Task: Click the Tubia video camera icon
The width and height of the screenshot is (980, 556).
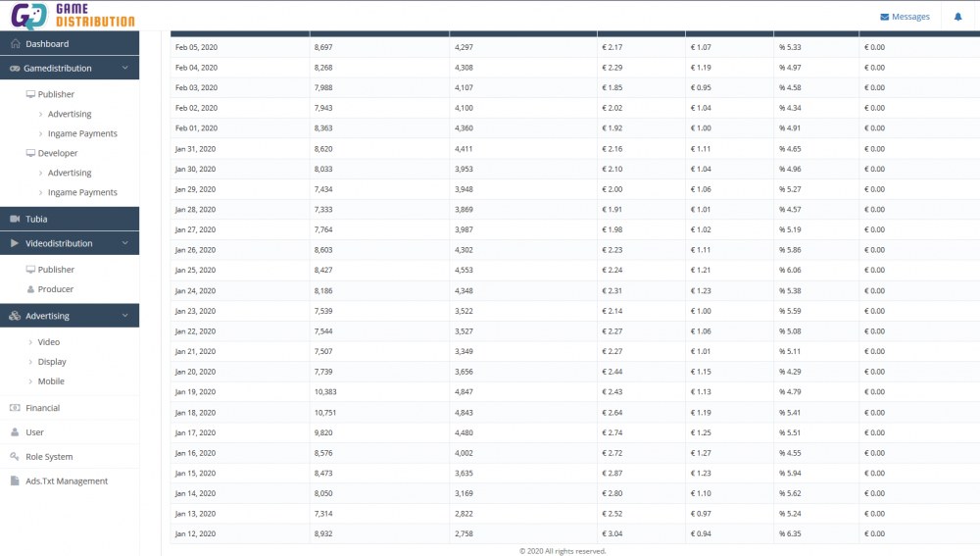Action: (x=15, y=219)
